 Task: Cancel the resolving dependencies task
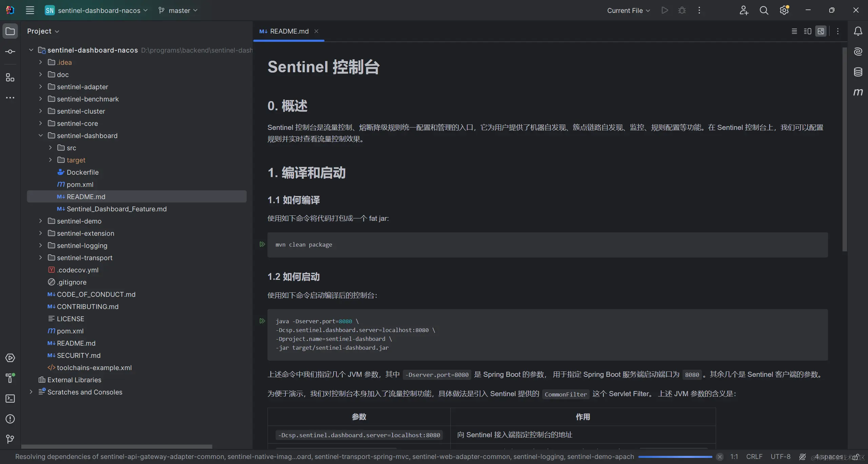click(x=719, y=457)
